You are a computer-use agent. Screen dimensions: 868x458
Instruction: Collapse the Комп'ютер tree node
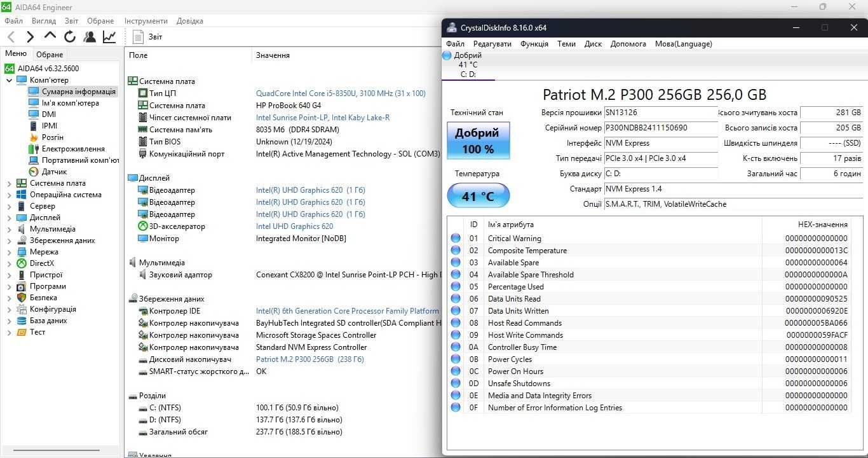pyautogui.click(x=9, y=80)
